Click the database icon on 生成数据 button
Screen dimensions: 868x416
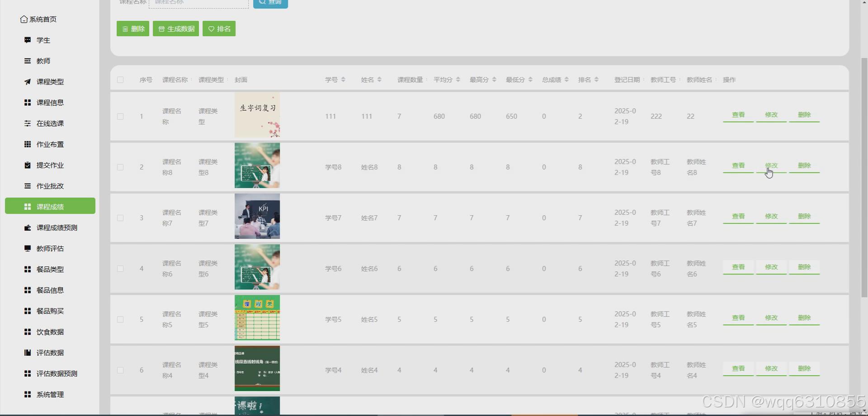pos(161,29)
